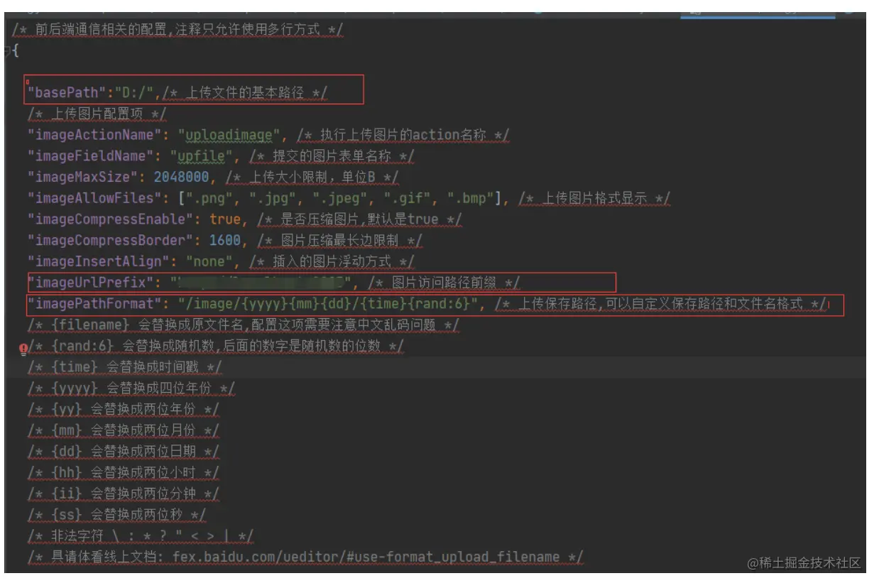Click the {mm} comment line
Image resolution: width=879 pixels, height=588 pixels.
(124, 430)
